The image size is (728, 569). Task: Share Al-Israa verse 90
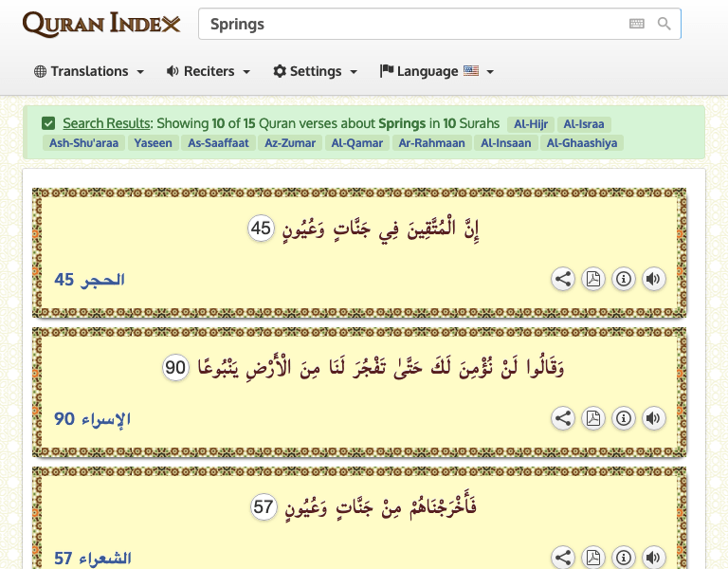(563, 418)
